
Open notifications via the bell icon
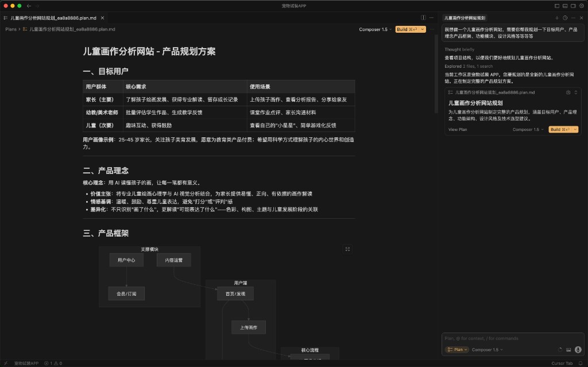click(x=580, y=363)
